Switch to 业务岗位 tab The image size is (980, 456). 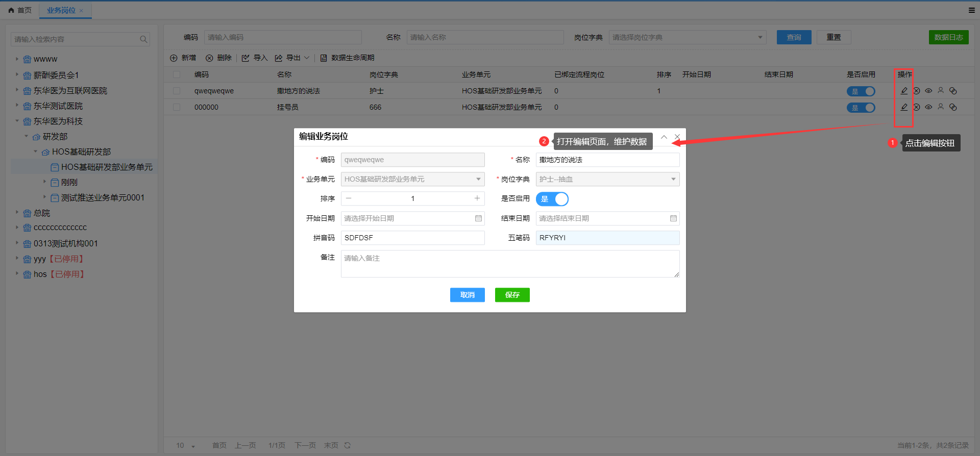click(x=61, y=10)
